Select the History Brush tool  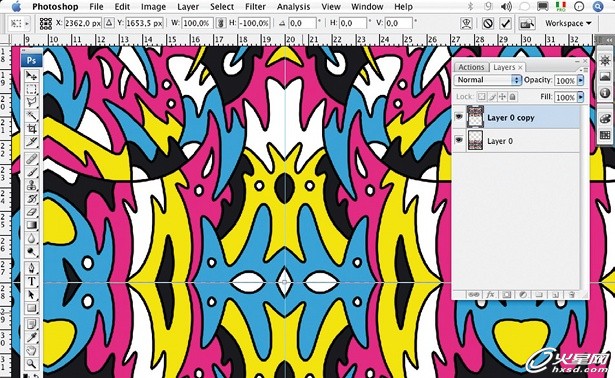[31, 199]
